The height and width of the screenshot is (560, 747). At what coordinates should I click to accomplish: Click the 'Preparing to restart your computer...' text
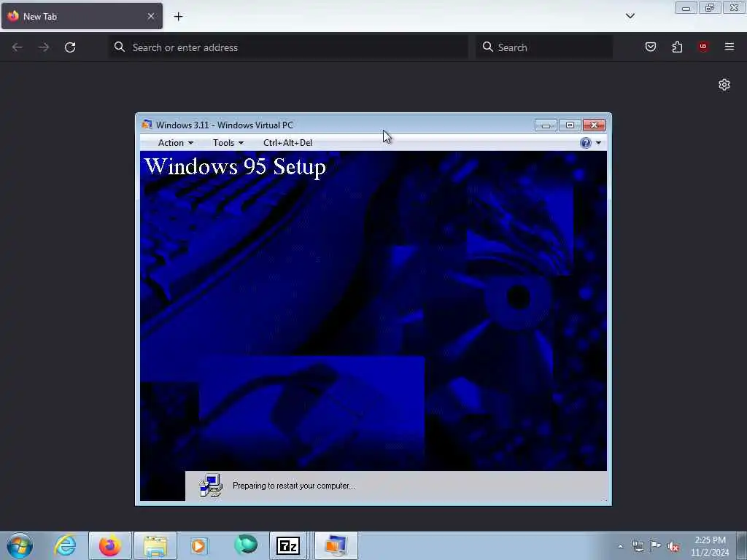[x=293, y=486]
